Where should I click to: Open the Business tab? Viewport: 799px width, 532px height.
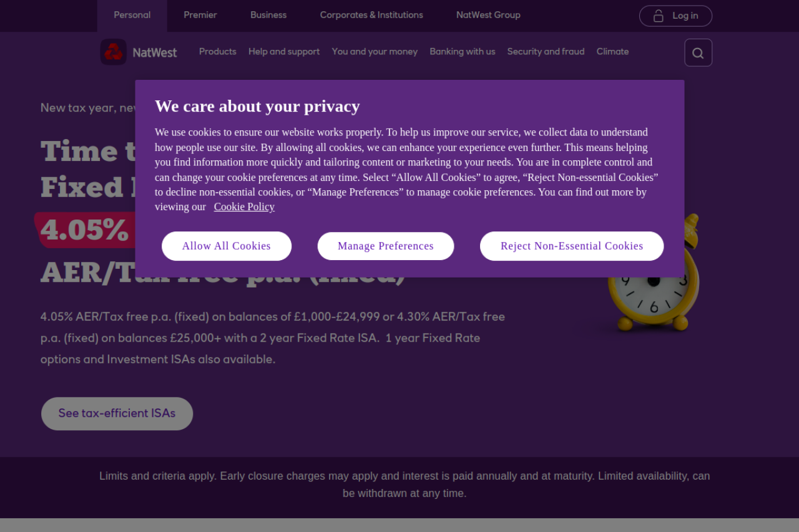(x=268, y=16)
